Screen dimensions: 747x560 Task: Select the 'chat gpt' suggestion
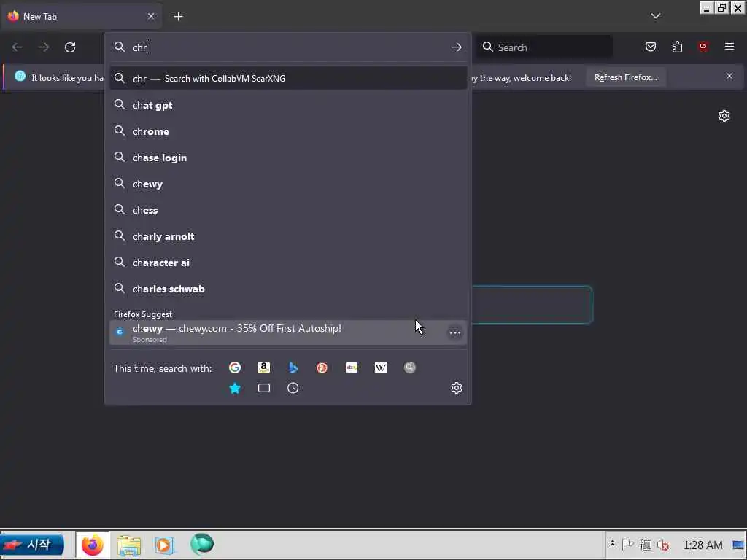point(288,105)
